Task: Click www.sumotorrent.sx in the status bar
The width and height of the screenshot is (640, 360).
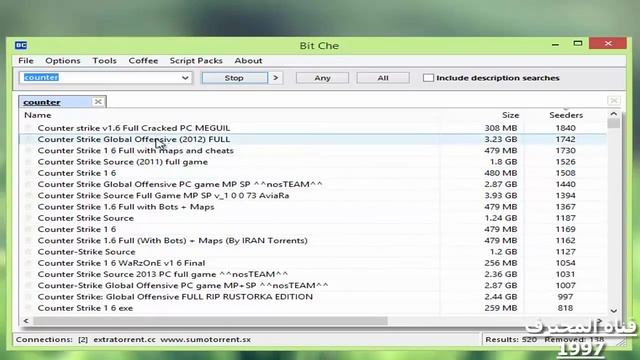Action: [205, 340]
